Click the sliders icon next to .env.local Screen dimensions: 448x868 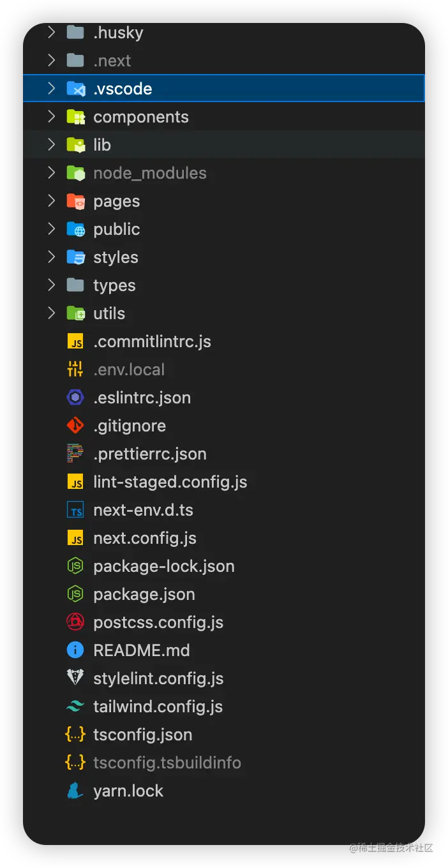coord(75,370)
